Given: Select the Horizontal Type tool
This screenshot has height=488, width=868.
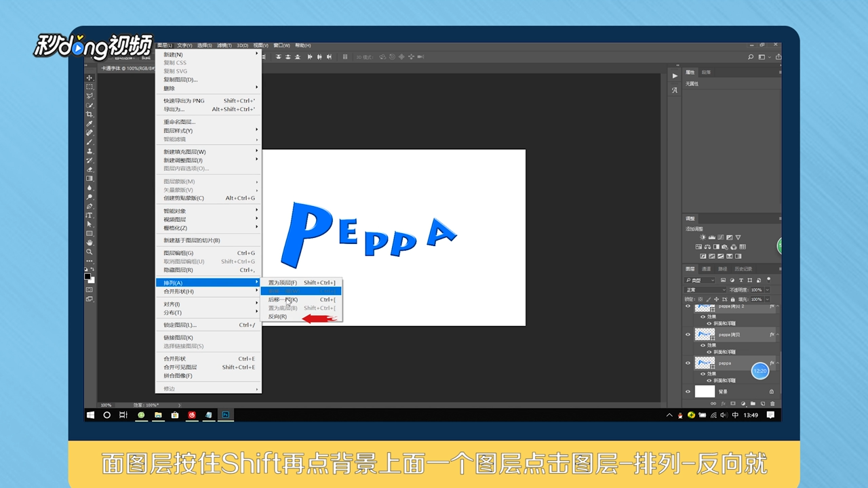Looking at the screenshot, I should [89, 215].
